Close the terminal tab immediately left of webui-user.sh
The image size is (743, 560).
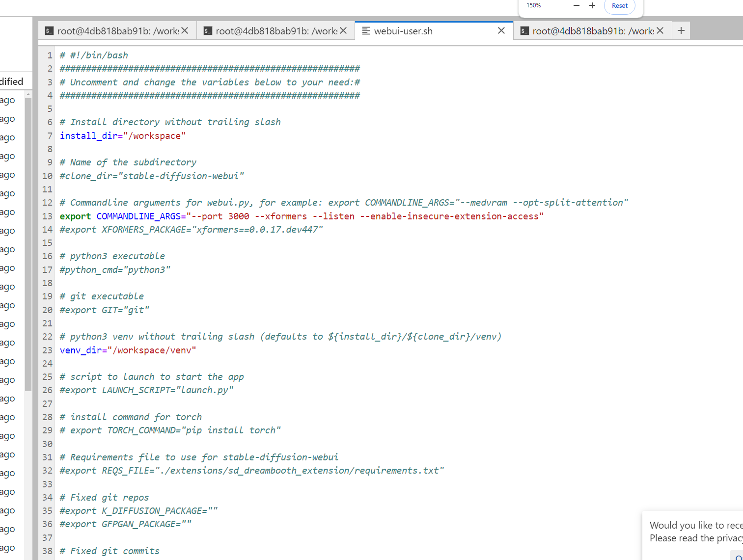(x=343, y=30)
